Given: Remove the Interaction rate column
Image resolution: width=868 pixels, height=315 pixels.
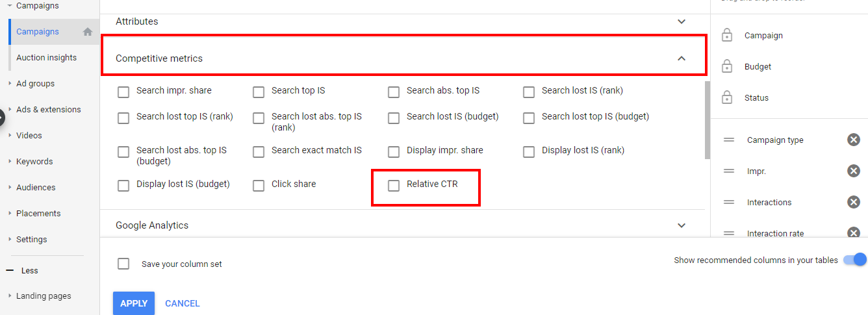Looking at the screenshot, I should click(854, 233).
